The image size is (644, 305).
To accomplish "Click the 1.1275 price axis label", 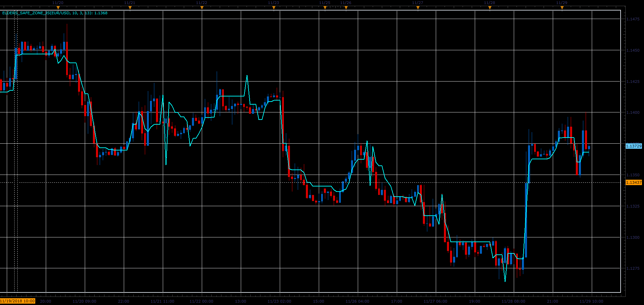I will (633, 268).
